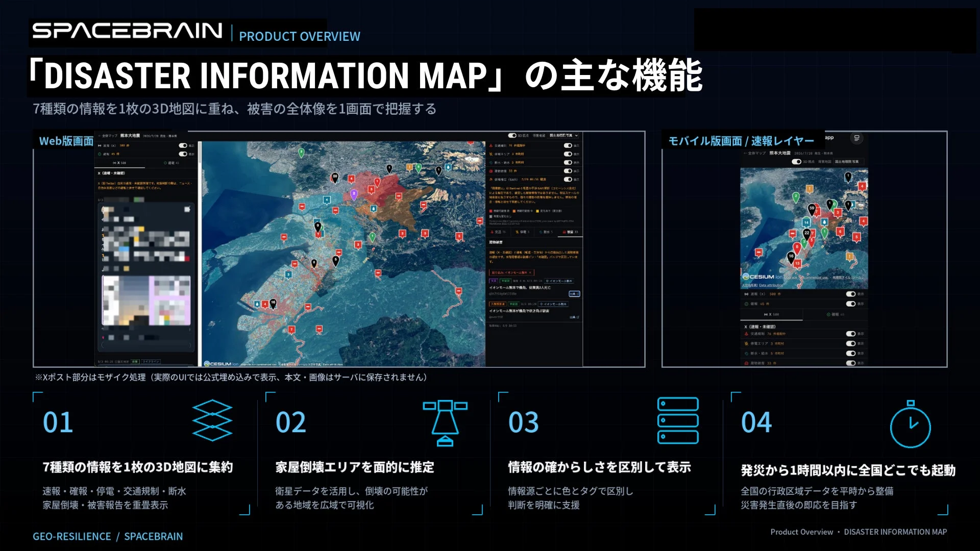Click the blue marker numbered 3 on Web map
Image resolution: width=980 pixels, height=551 pixels.
288,274
